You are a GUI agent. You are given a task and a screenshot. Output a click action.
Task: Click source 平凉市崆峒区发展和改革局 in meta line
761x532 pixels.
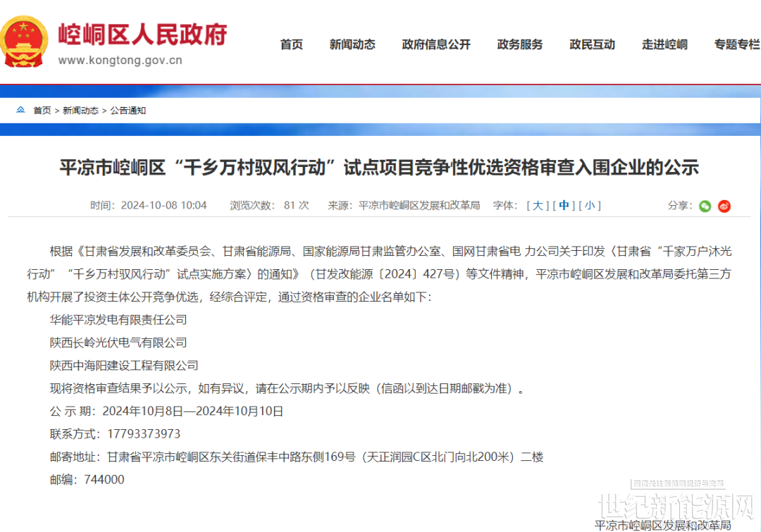(x=419, y=205)
